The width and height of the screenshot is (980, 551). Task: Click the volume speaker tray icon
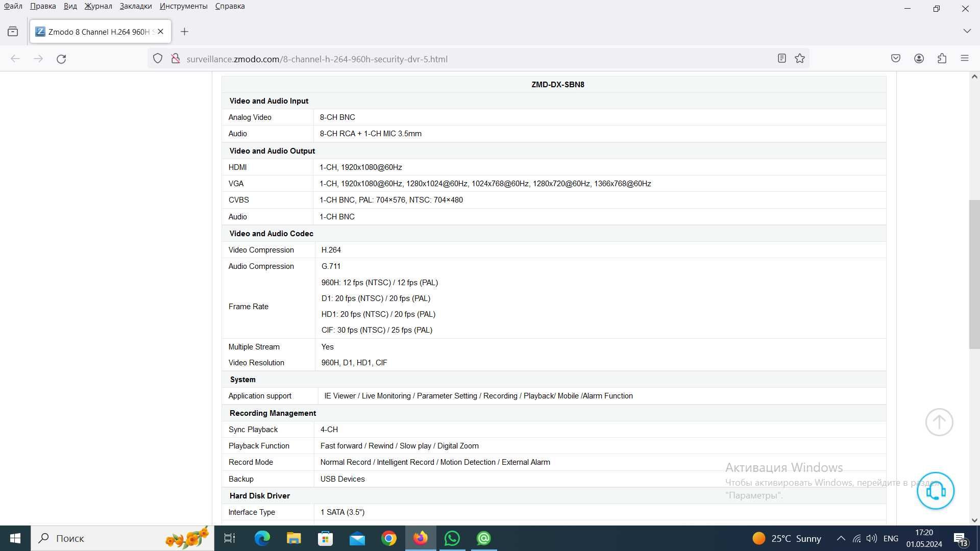point(872,538)
